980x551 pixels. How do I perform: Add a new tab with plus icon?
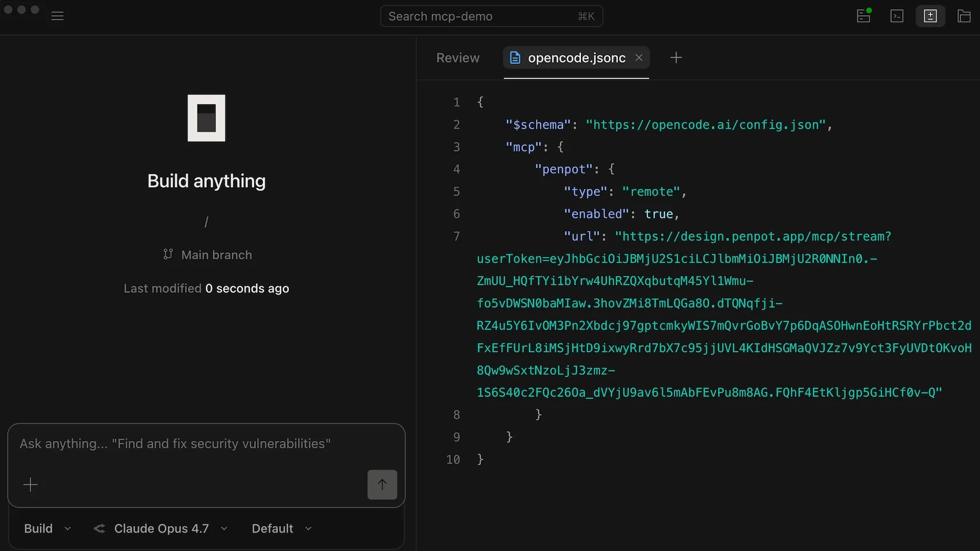[x=676, y=58]
